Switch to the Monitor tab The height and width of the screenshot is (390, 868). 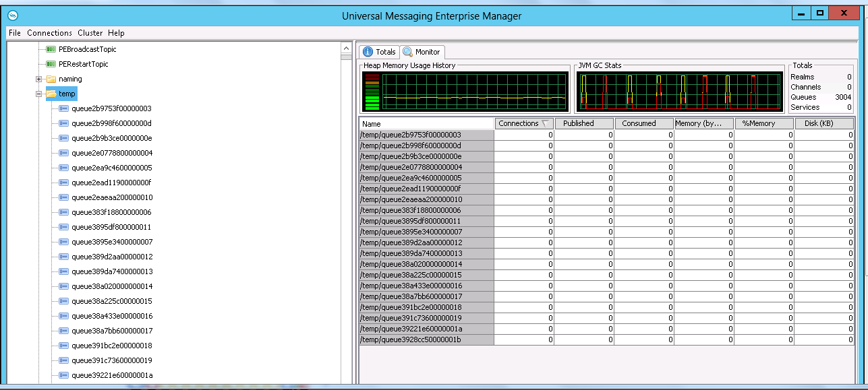[422, 52]
